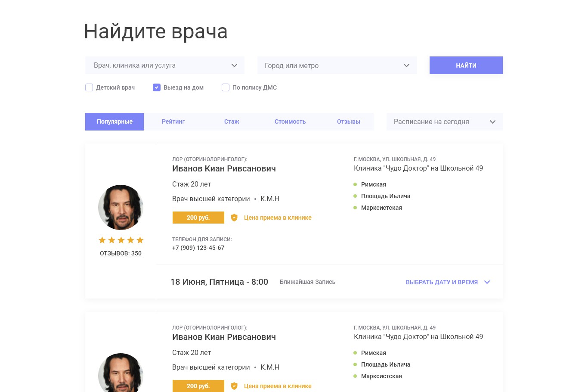Open the Отзывов: 350 reviews link
588x392 pixels.
121,253
